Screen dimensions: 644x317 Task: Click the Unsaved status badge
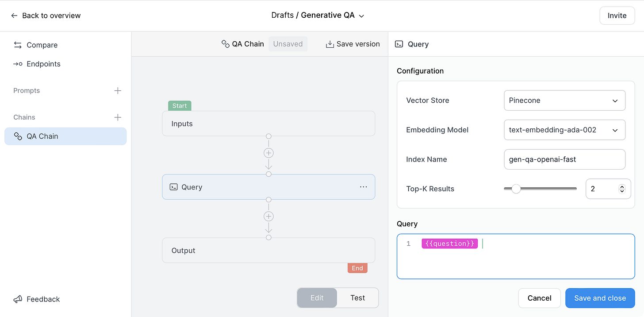point(288,44)
